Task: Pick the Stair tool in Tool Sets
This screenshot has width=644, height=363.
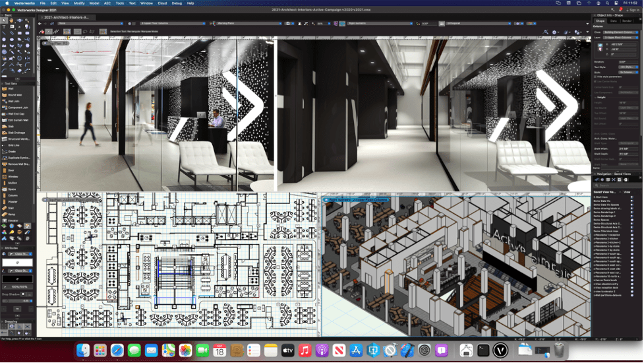Action: click(11, 208)
